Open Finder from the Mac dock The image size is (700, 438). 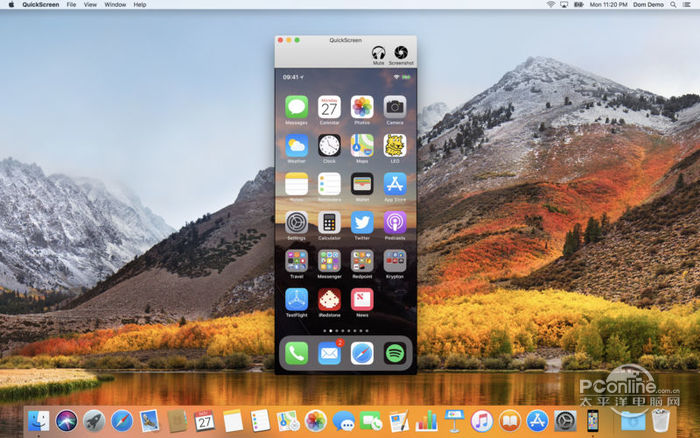pyautogui.click(x=39, y=421)
